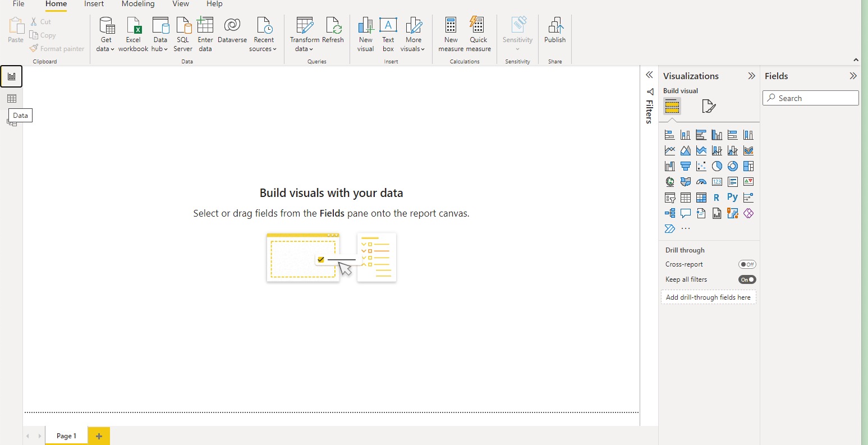The width and height of the screenshot is (868, 445).
Task: Click the Enter data icon
Action: [205, 25]
